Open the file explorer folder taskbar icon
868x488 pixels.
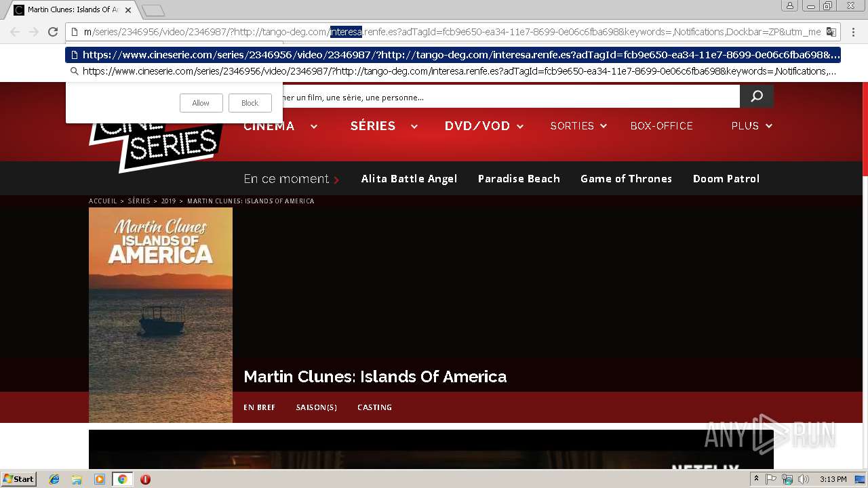tap(77, 479)
